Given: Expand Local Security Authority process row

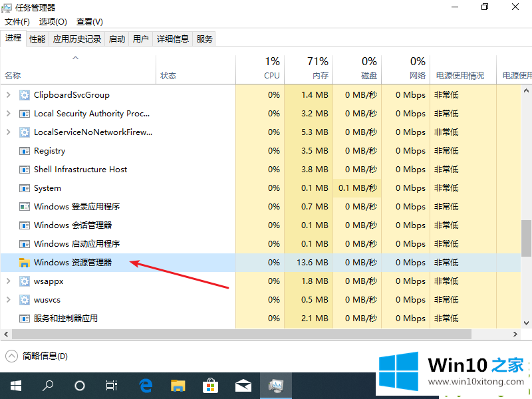Looking at the screenshot, I should (x=9, y=114).
